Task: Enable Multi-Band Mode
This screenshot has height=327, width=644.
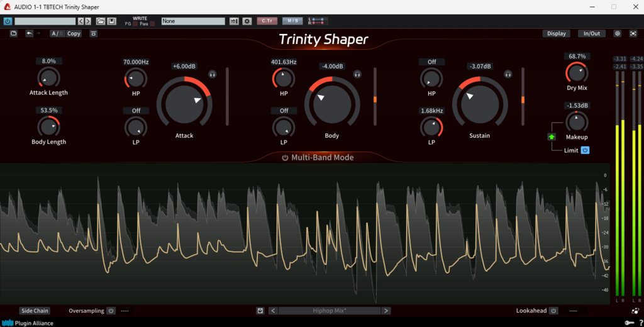Action: (x=318, y=157)
